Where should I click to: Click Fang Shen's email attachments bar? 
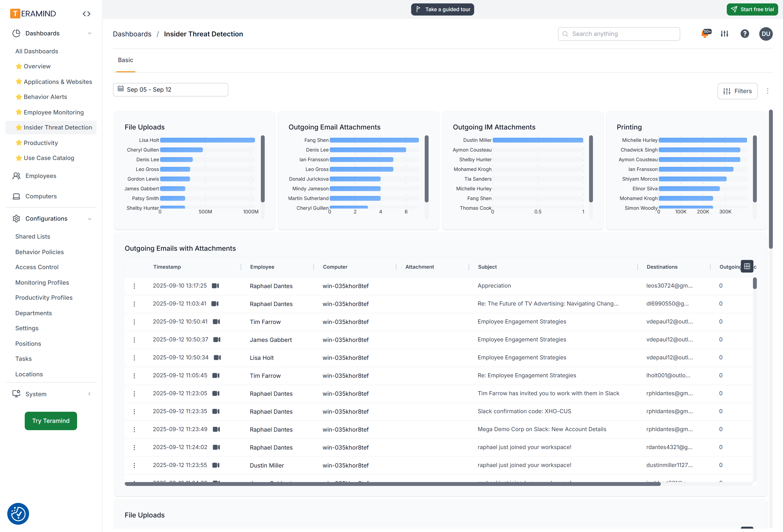point(374,140)
